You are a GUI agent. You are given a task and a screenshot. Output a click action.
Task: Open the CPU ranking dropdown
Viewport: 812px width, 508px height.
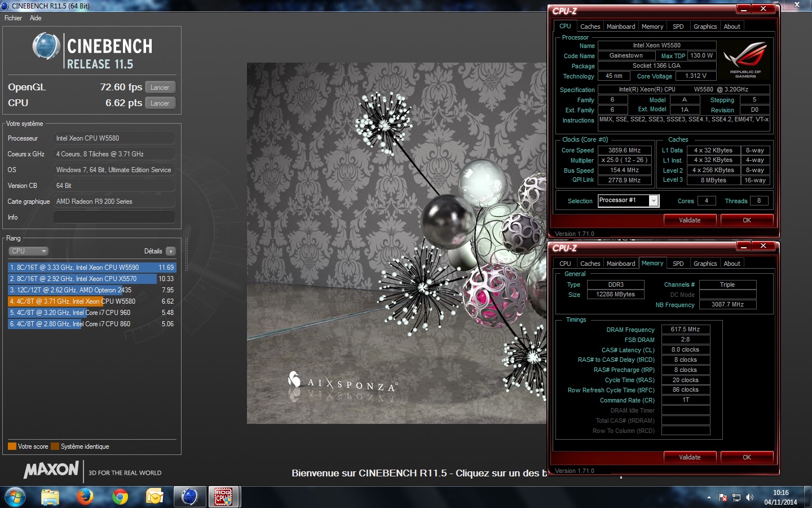pos(28,251)
